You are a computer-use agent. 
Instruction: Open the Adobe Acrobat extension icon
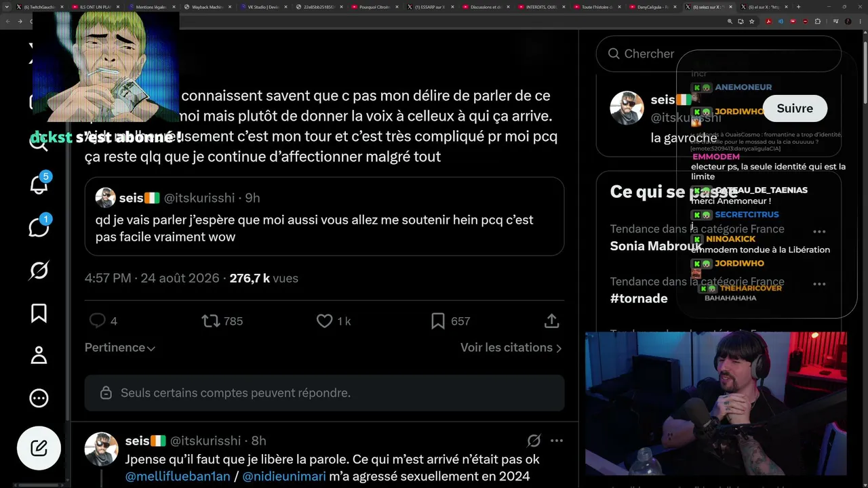768,21
